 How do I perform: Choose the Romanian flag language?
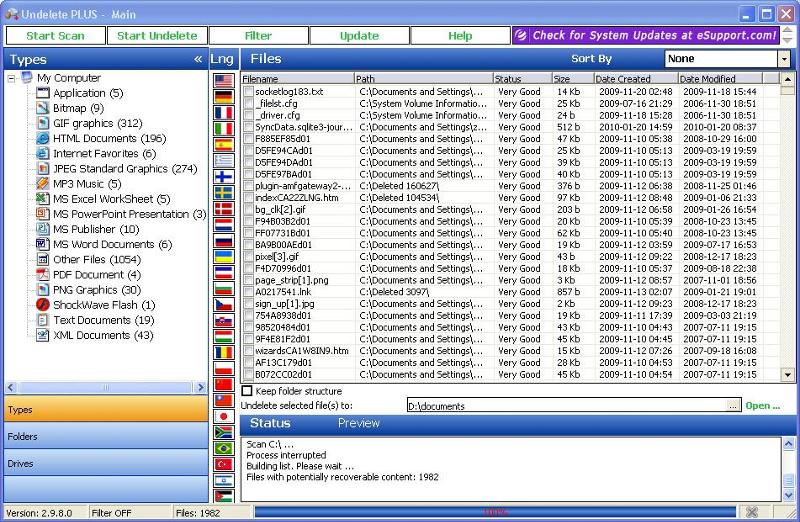click(223, 352)
